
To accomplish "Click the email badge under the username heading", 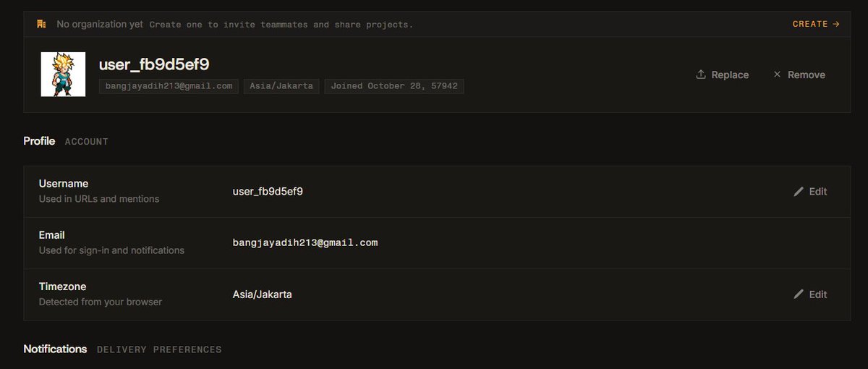I will tap(169, 86).
